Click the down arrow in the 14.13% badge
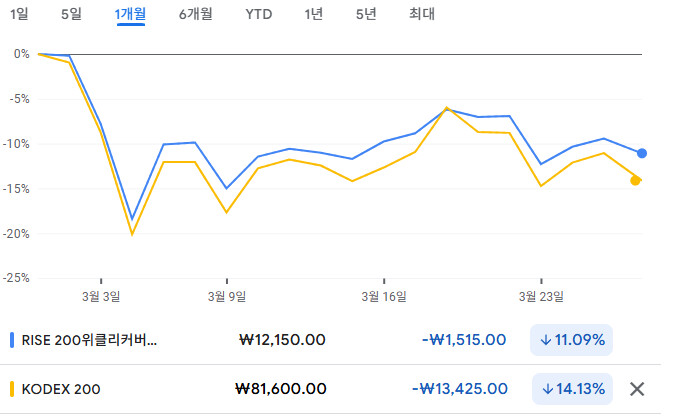 point(547,389)
